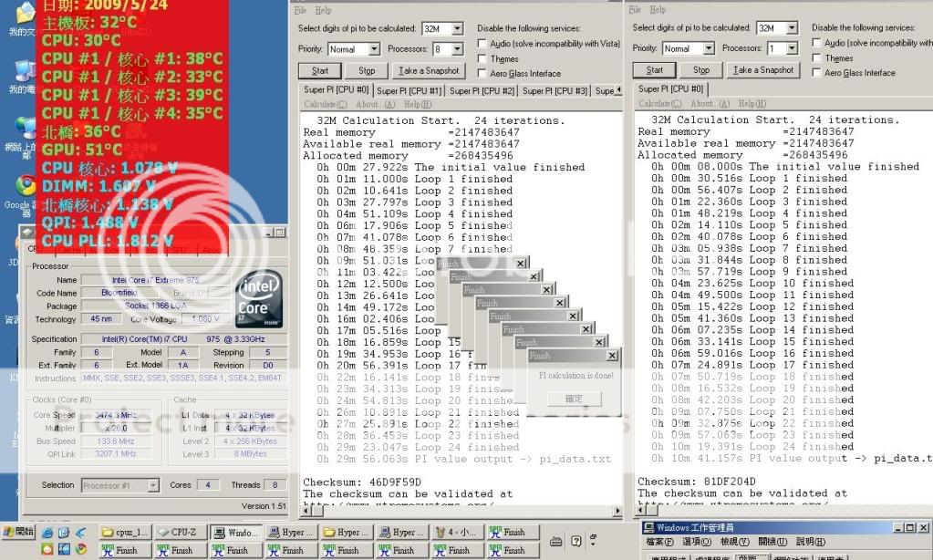
Task: Click the keyboard icon in the system tray
Action: coord(555,541)
